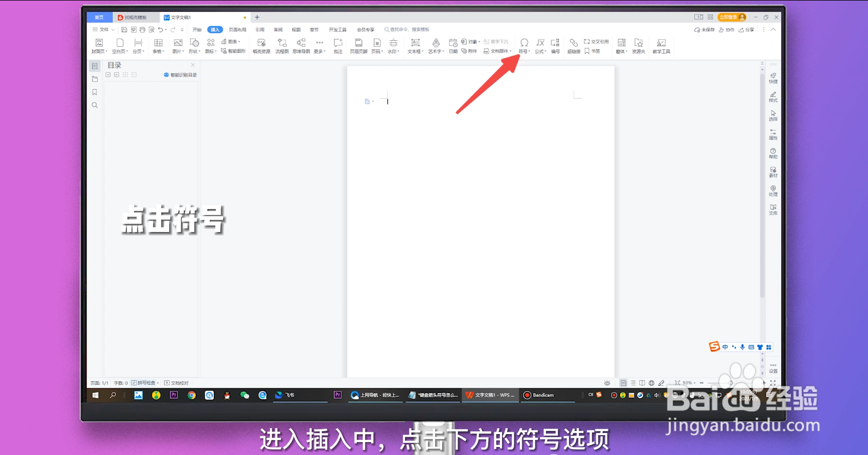Insert an 附件 attachment
868x455 pixels.
[469, 51]
